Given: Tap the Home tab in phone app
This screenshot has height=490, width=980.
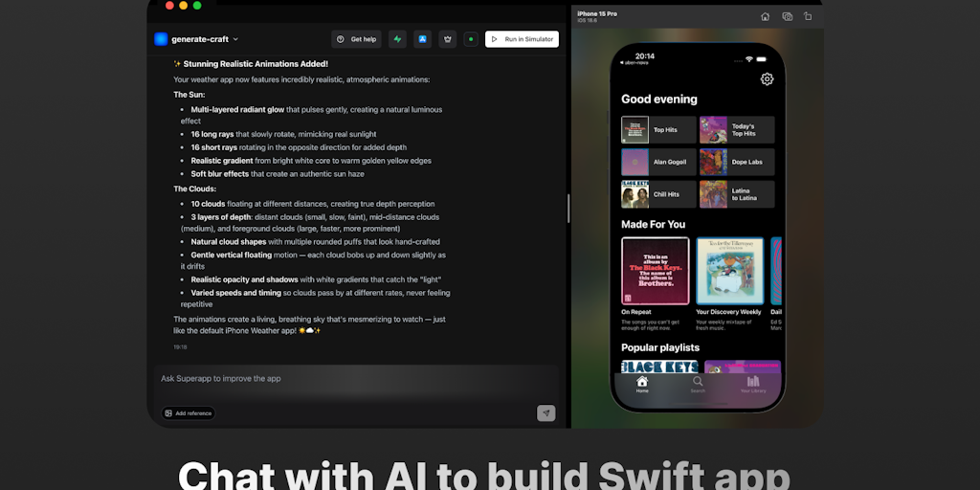Looking at the screenshot, I should (x=642, y=385).
